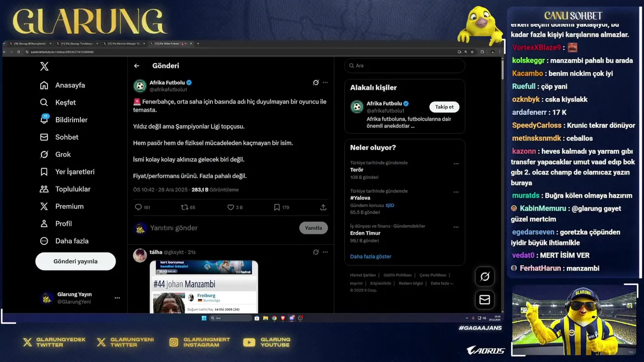Click the Windows Start button
Screen dimensions: 644x362
click(204, 318)
